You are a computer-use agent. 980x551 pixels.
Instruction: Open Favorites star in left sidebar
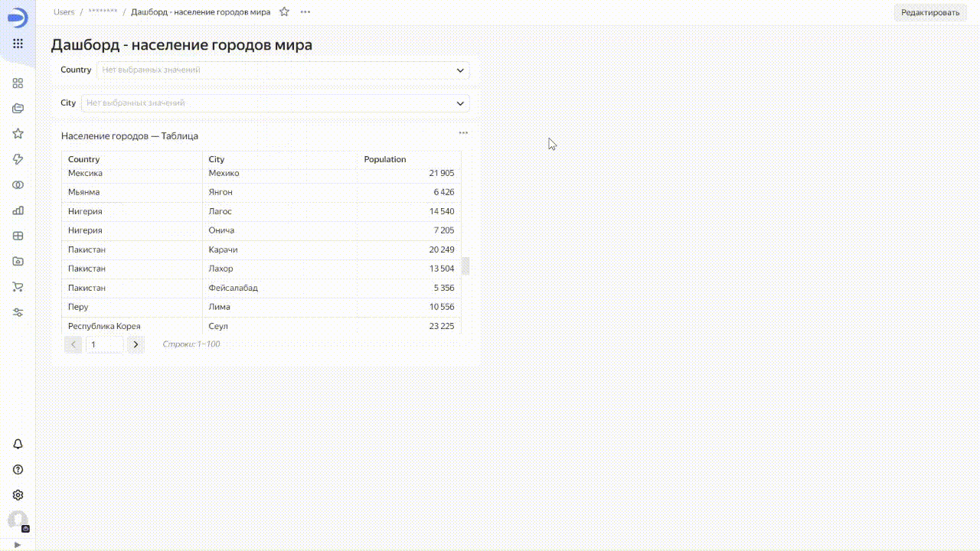[18, 134]
